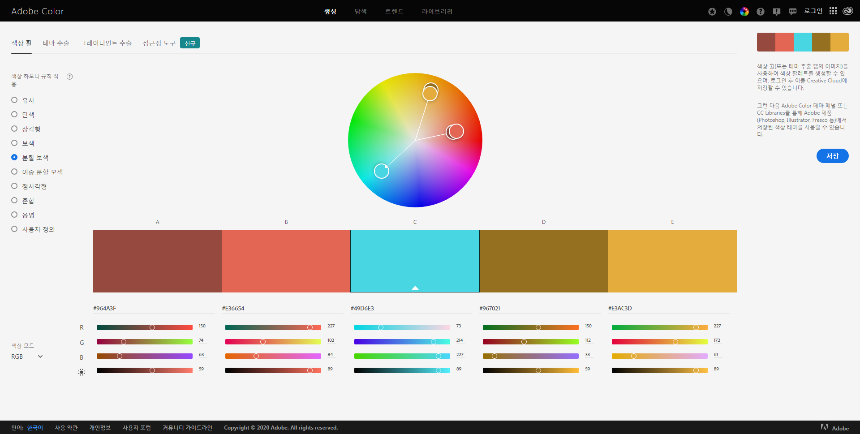Select the brown-olive swatch D
Viewport: 860px width, 434px height.
click(x=544, y=261)
